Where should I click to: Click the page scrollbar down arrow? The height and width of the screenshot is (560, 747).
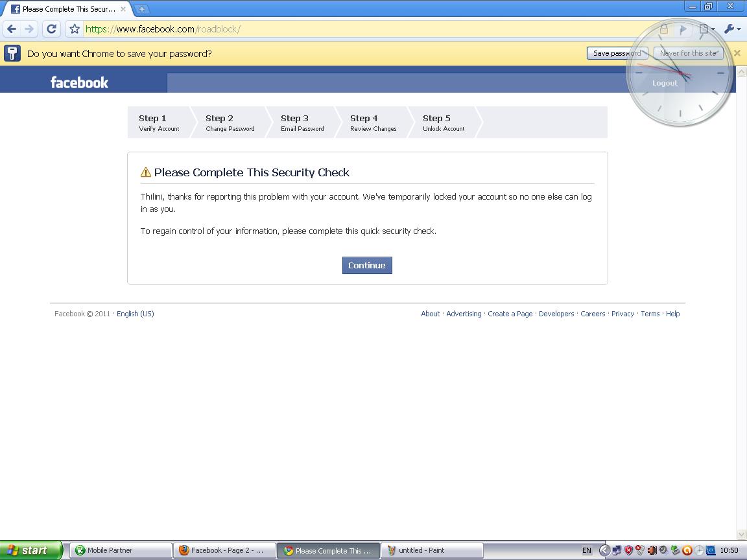[x=741, y=534]
